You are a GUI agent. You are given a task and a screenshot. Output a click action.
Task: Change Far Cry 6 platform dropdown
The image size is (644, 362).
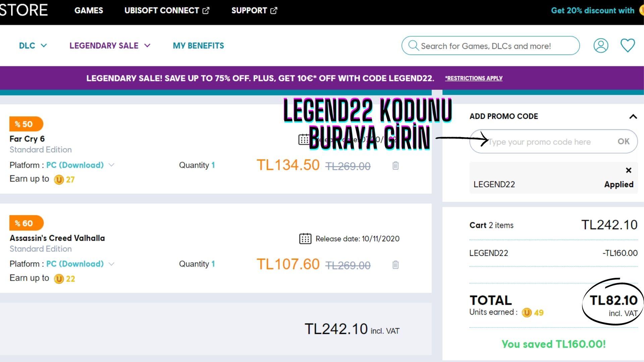pyautogui.click(x=80, y=165)
